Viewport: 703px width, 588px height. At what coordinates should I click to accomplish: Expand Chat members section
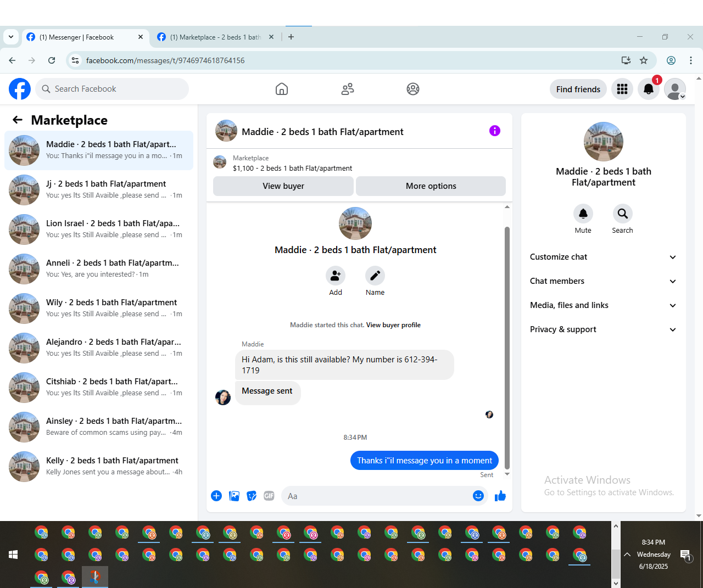604,281
